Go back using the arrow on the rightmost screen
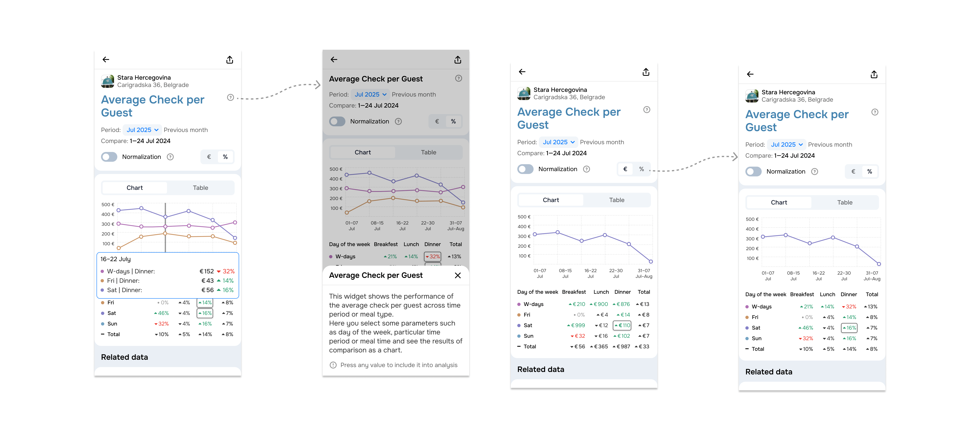Image resolution: width=980 pixels, height=440 pixels. tap(750, 74)
